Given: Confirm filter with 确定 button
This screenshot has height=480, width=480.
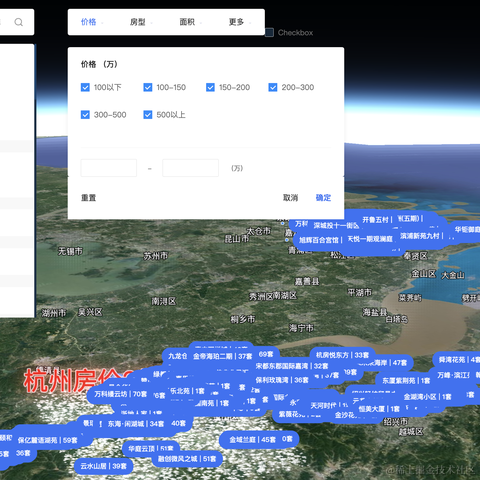Looking at the screenshot, I should (323, 198).
